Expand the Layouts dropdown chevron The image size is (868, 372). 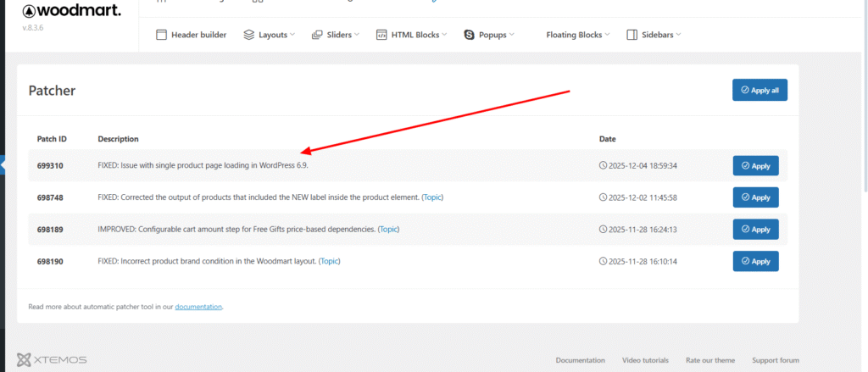(292, 35)
